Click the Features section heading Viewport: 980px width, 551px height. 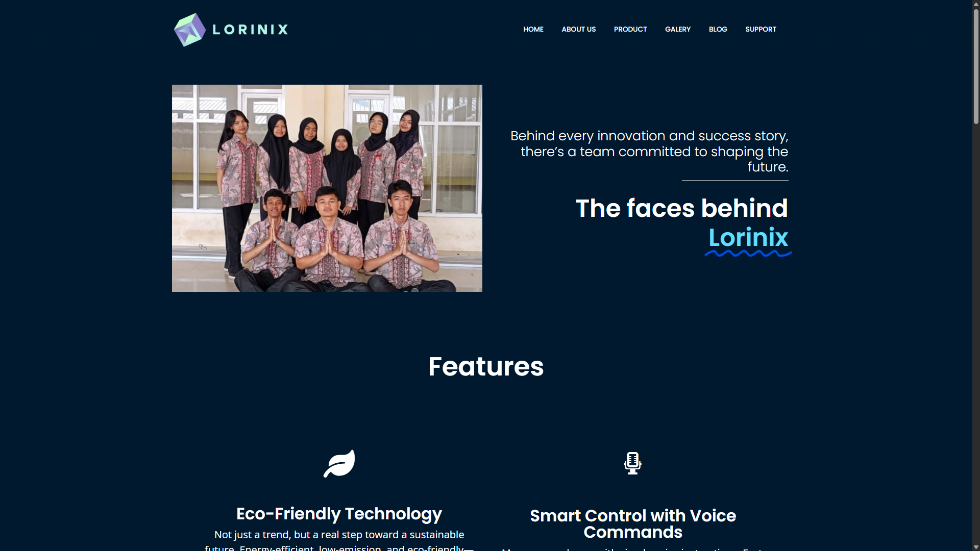tap(486, 366)
